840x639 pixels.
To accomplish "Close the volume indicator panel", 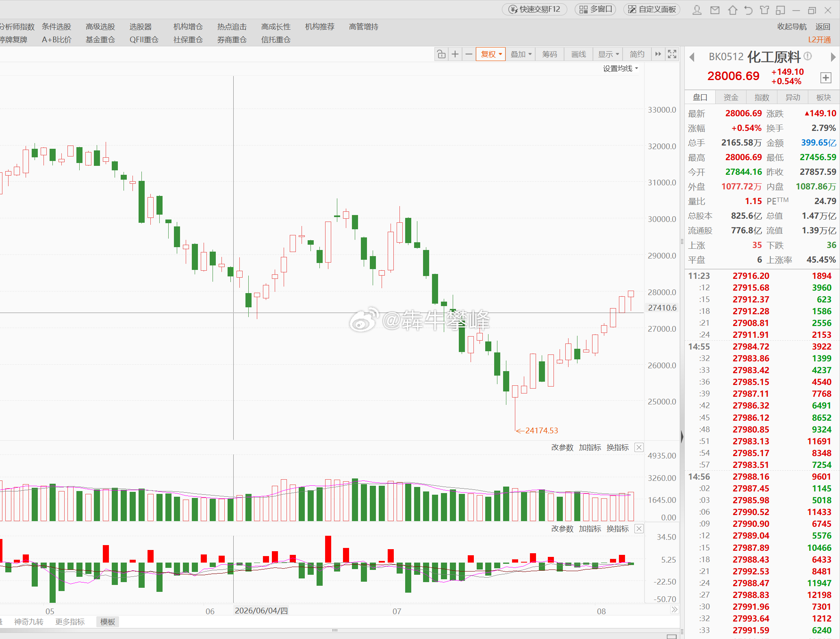I will [x=639, y=447].
